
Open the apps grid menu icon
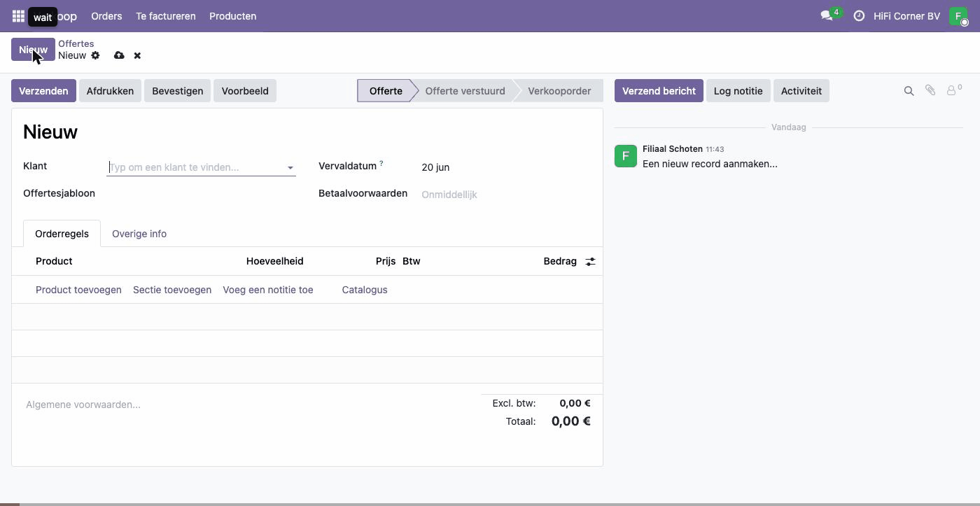[x=18, y=15]
